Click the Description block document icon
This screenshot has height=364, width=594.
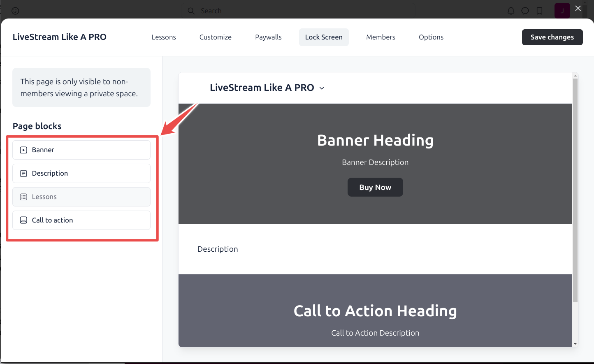point(23,174)
